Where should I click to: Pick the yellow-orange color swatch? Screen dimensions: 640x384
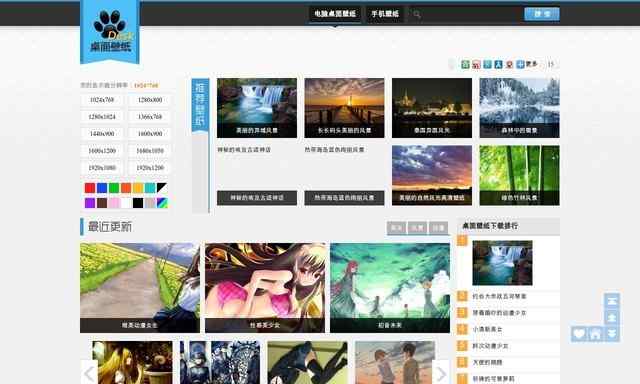138,188
